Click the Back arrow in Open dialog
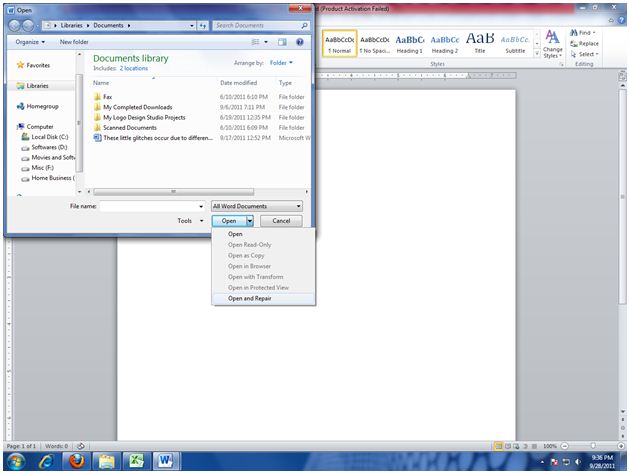The height and width of the screenshot is (473, 629). [x=14, y=25]
